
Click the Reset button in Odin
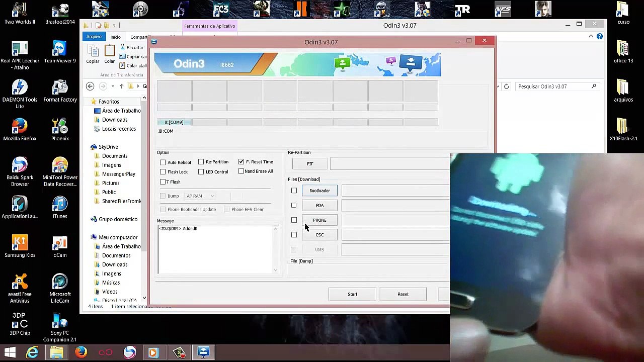(x=403, y=294)
